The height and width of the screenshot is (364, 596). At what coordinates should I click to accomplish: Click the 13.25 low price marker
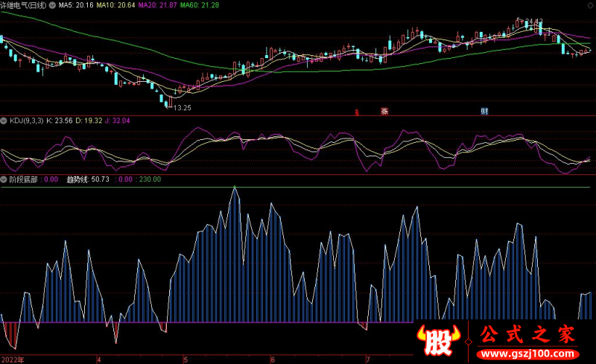pos(182,108)
